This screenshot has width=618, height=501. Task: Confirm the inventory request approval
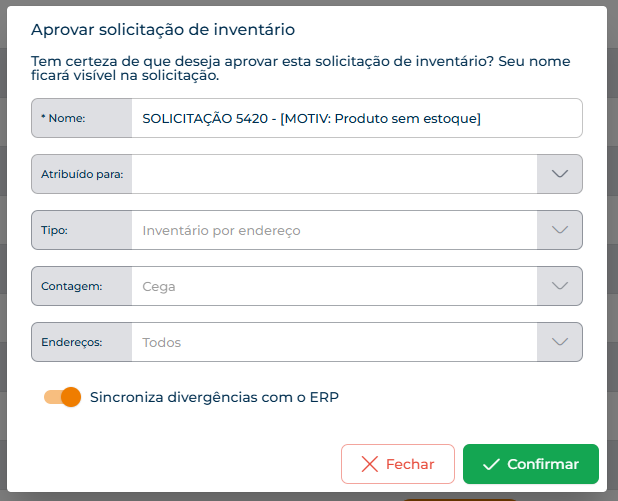tap(531, 464)
